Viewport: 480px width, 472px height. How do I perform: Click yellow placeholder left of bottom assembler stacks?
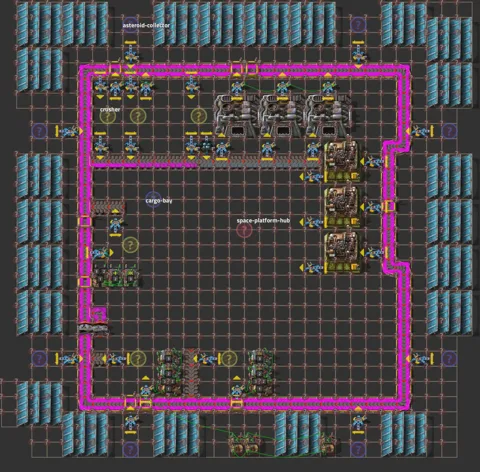(x=138, y=359)
